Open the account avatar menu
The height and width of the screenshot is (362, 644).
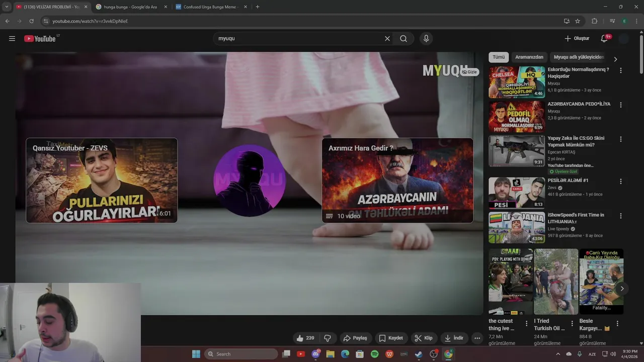[624, 39]
